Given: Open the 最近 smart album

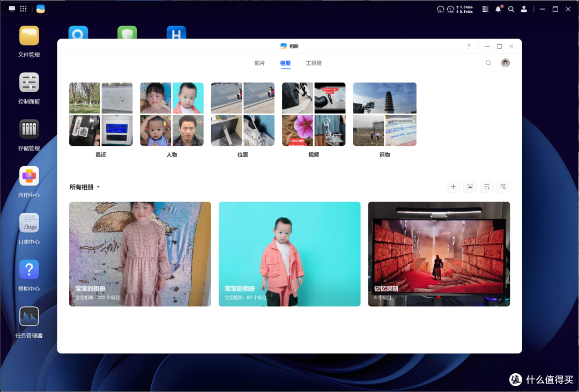Looking at the screenshot, I should [101, 114].
